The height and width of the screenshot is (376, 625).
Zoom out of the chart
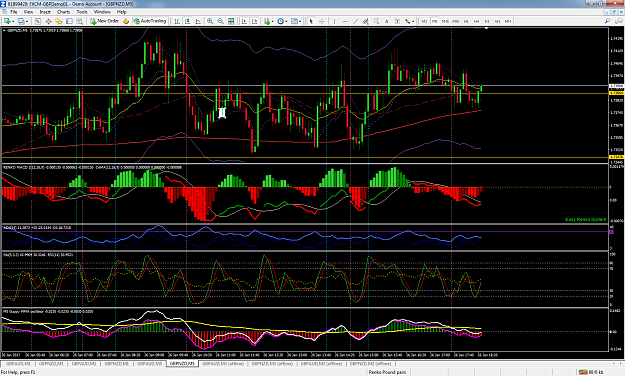pyautogui.click(x=220, y=21)
